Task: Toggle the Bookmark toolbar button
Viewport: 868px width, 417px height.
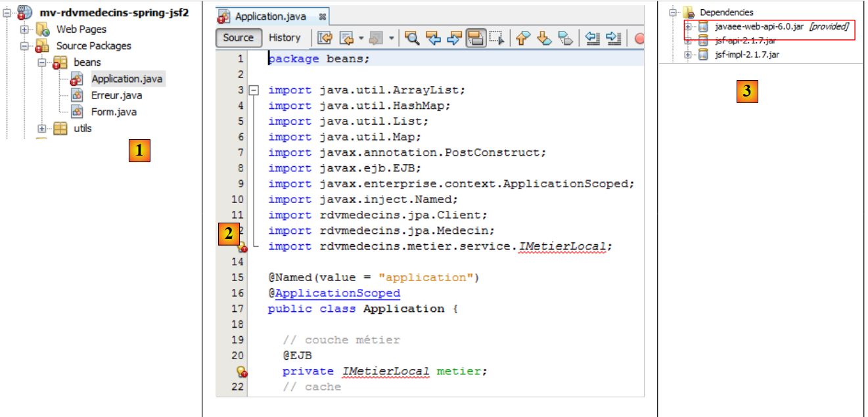Action: (x=565, y=38)
